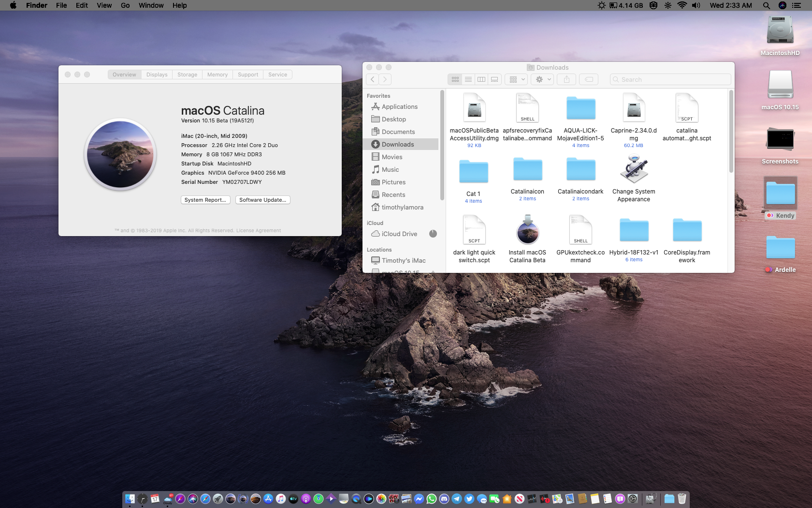Click the System Report button

(205, 200)
